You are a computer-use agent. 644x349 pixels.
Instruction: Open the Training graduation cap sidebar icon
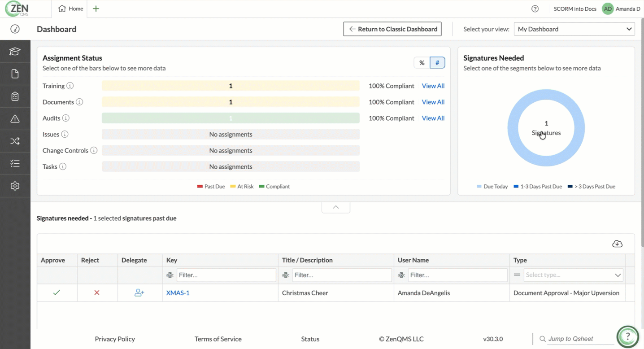pyautogui.click(x=15, y=52)
